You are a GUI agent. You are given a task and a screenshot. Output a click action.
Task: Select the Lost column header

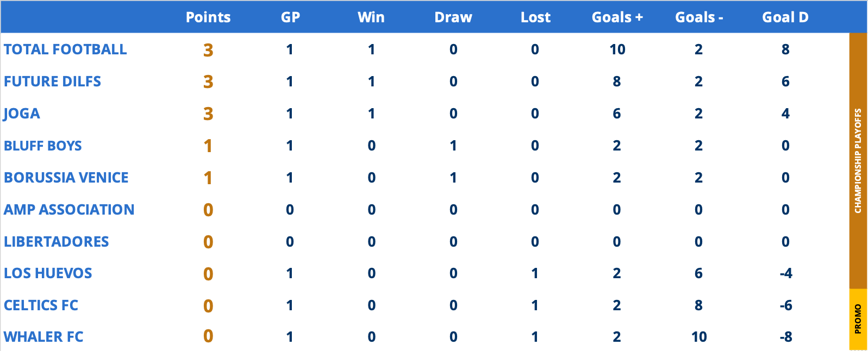click(535, 17)
